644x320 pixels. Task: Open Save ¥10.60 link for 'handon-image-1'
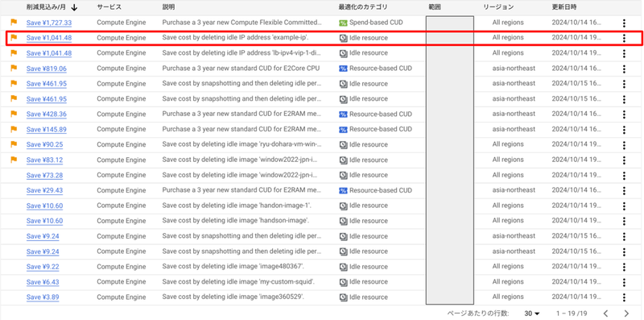pos(44,206)
